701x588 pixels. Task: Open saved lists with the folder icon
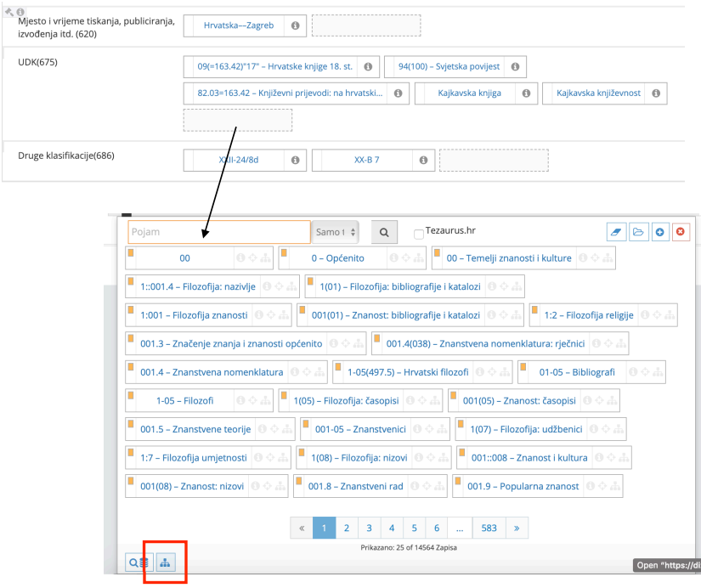[x=639, y=231]
